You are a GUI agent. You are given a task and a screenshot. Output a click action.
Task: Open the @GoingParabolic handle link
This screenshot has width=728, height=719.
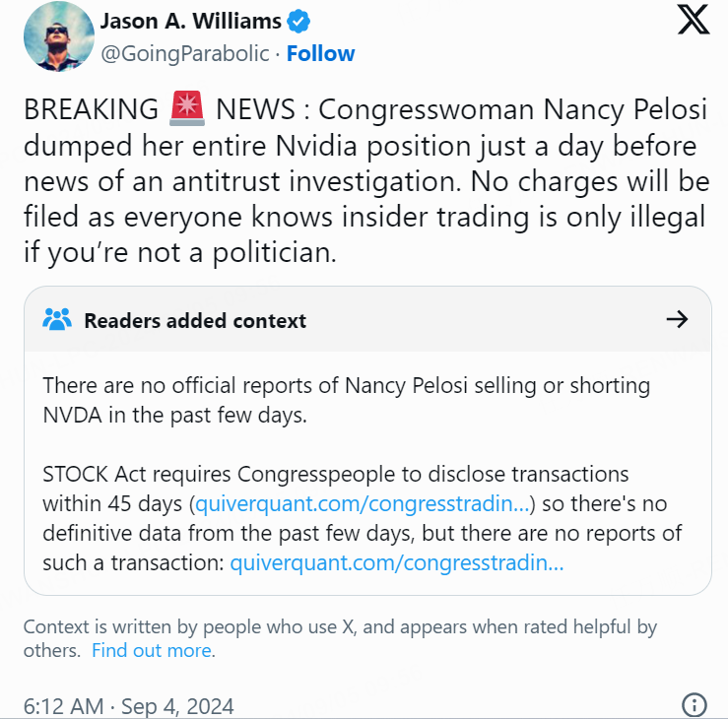click(x=185, y=53)
